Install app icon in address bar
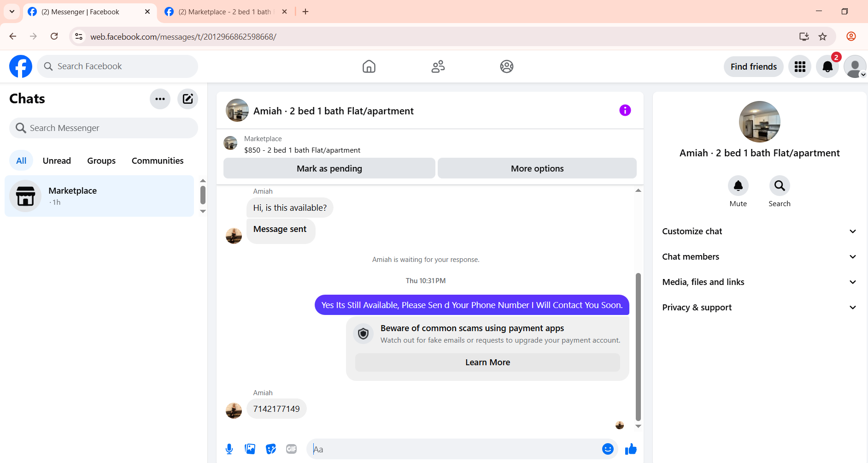The height and width of the screenshot is (463, 868). click(804, 36)
